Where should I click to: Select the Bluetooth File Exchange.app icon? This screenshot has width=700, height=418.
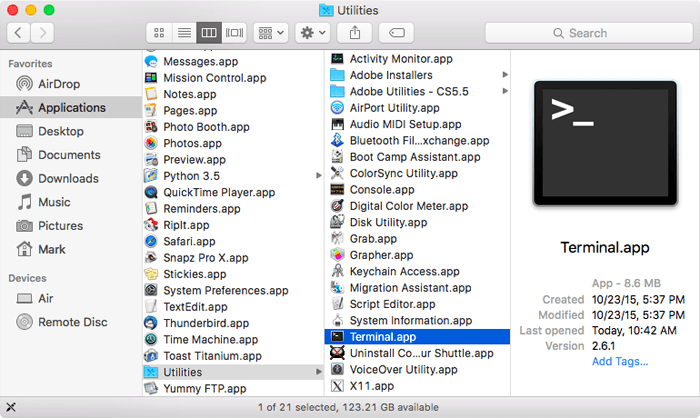point(337,140)
